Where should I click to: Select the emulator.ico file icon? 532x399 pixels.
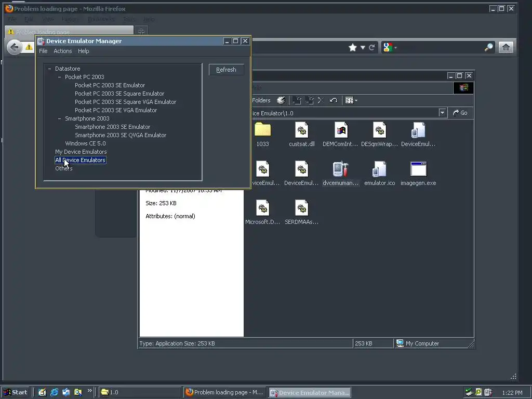point(379,169)
